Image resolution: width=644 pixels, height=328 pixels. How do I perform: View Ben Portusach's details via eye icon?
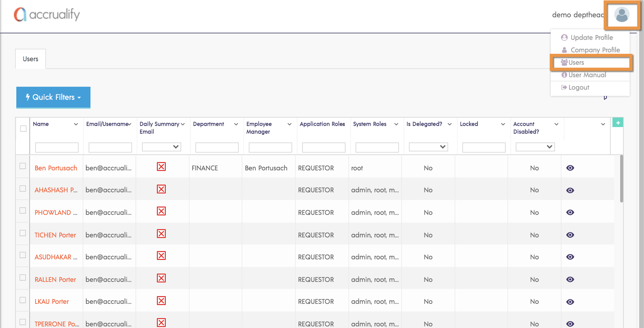click(x=570, y=168)
